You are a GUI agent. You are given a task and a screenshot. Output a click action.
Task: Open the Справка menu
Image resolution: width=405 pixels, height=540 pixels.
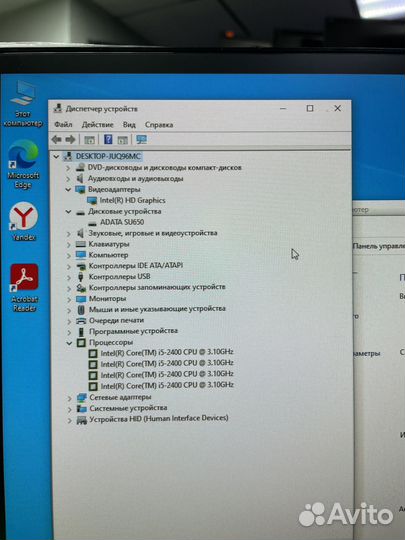pyautogui.click(x=159, y=125)
